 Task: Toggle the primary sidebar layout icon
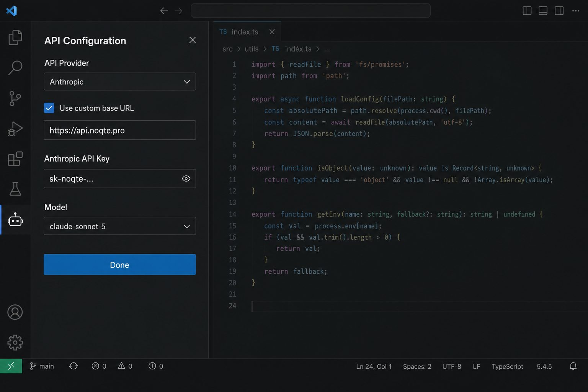pos(527,11)
